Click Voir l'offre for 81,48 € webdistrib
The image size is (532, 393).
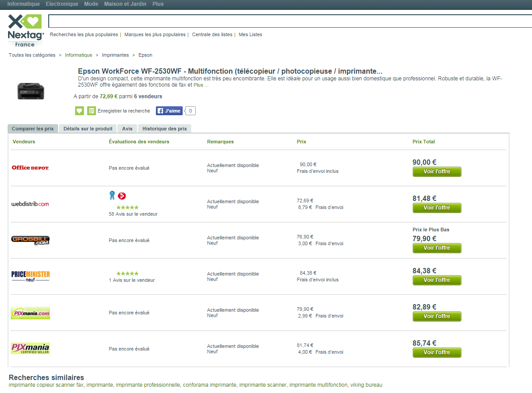437,208
